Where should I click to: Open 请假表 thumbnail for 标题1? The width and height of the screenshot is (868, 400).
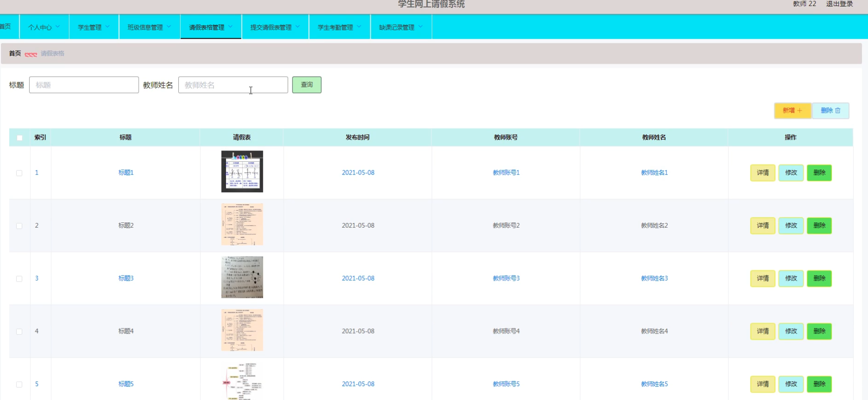click(x=242, y=171)
